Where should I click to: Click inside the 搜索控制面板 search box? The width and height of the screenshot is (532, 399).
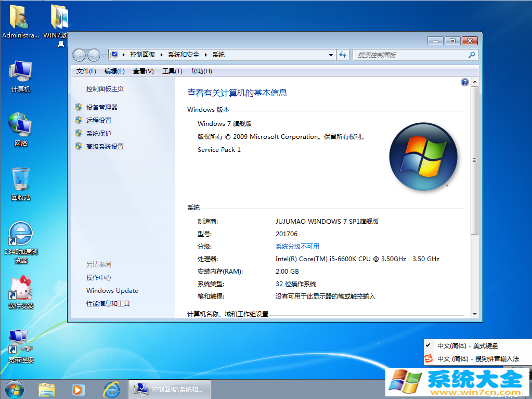click(x=411, y=55)
